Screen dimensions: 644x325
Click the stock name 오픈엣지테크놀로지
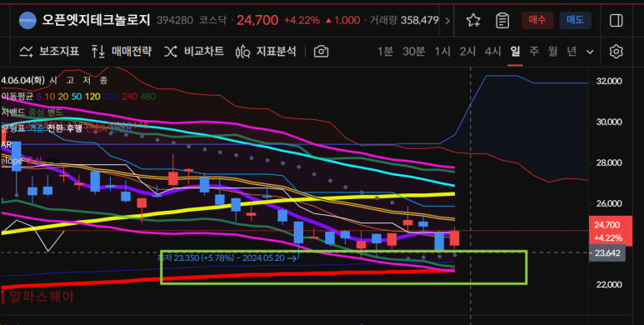[x=96, y=20]
